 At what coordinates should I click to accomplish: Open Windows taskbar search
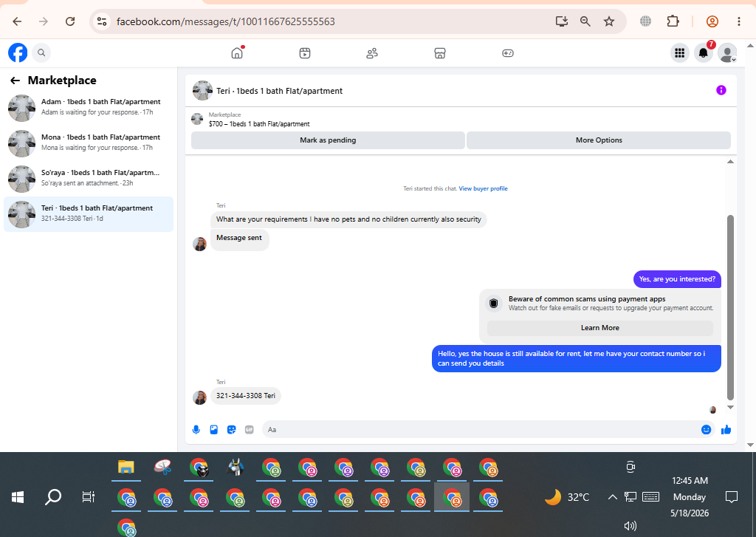53,497
